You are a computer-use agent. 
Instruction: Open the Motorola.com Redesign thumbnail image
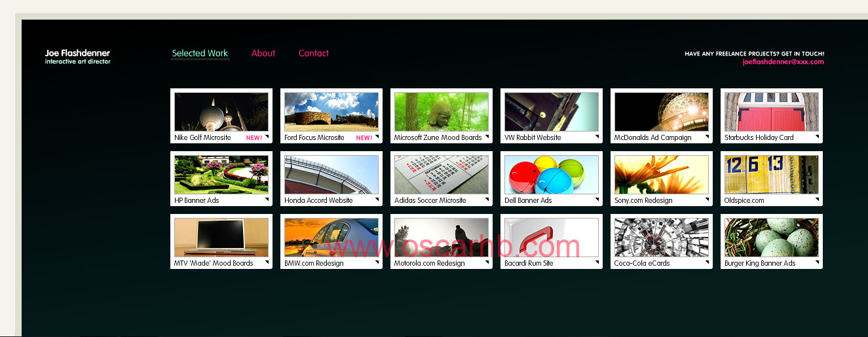click(x=442, y=238)
